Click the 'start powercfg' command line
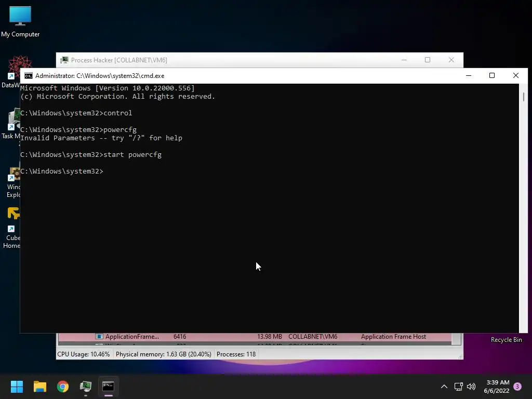Viewport: 532px width, 399px height. [x=91, y=155]
